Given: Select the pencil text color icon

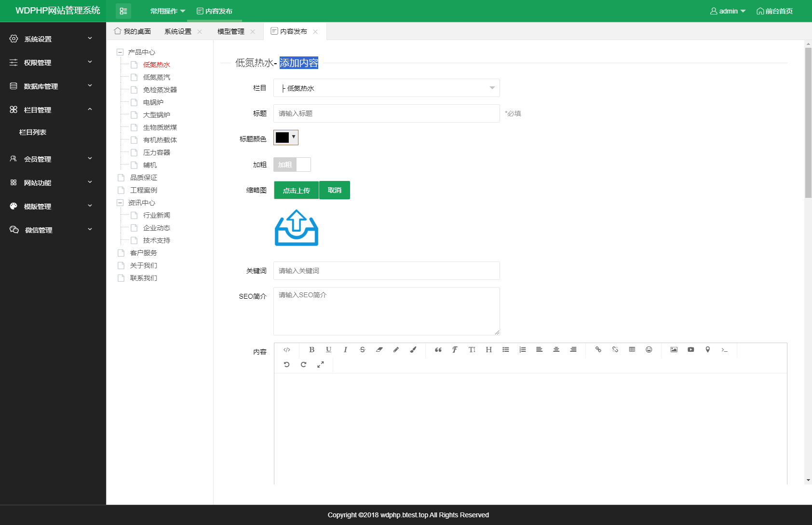Looking at the screenshot, I should (x=396, y=350).
